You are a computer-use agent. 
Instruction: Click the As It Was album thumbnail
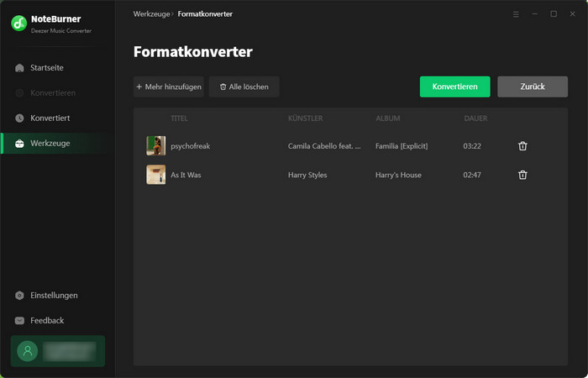[155, 175]
